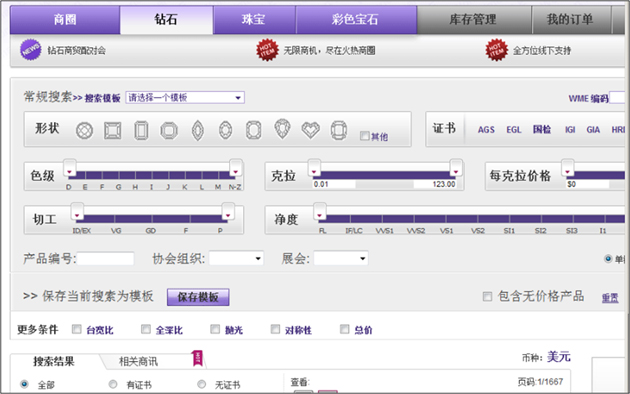Click the 保存模板 button
The width and height of the screenshot is (630, 394).
click(198, 297)
